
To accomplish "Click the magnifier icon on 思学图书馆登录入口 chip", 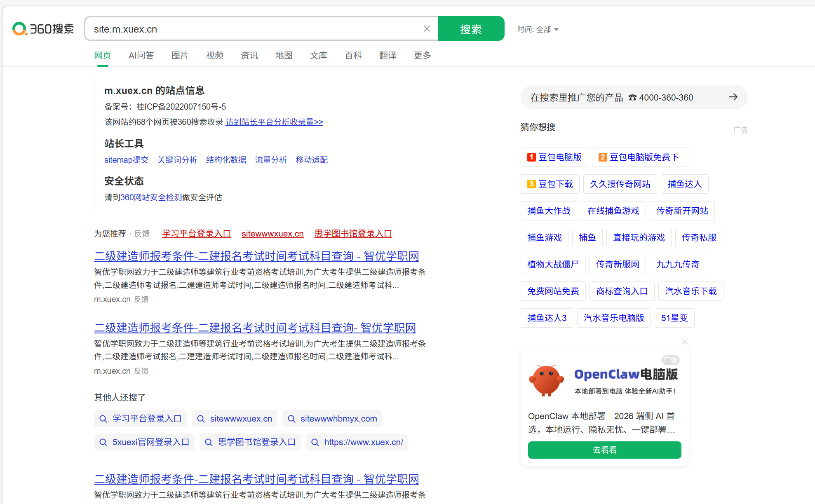I will (209, 443).
